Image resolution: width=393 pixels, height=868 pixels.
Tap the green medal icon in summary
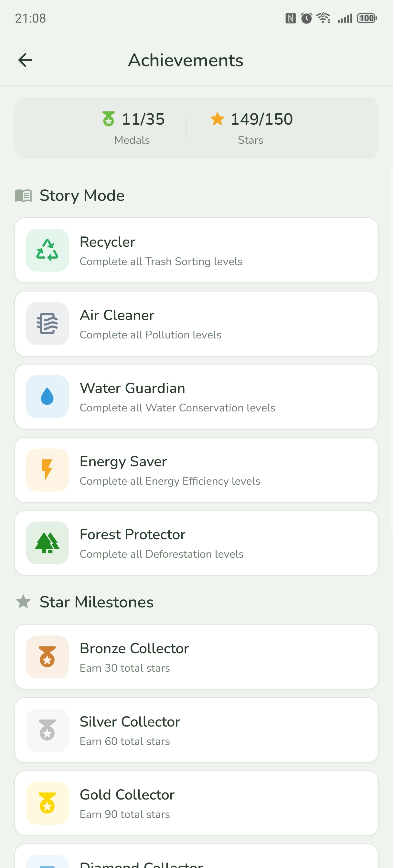[109, 119]
